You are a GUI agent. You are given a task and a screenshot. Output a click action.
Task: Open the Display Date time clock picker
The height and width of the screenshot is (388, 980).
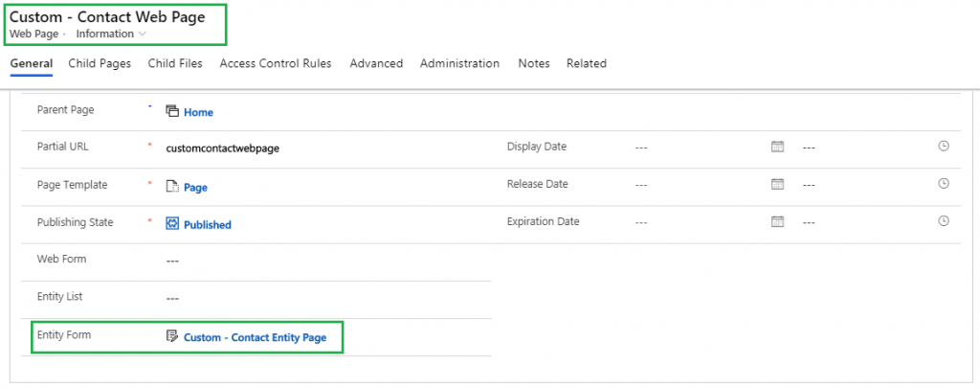coord(944,146)
